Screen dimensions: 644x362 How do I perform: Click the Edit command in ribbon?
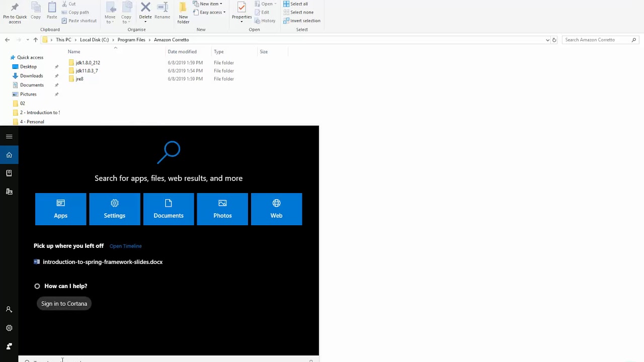coord(262,12)
